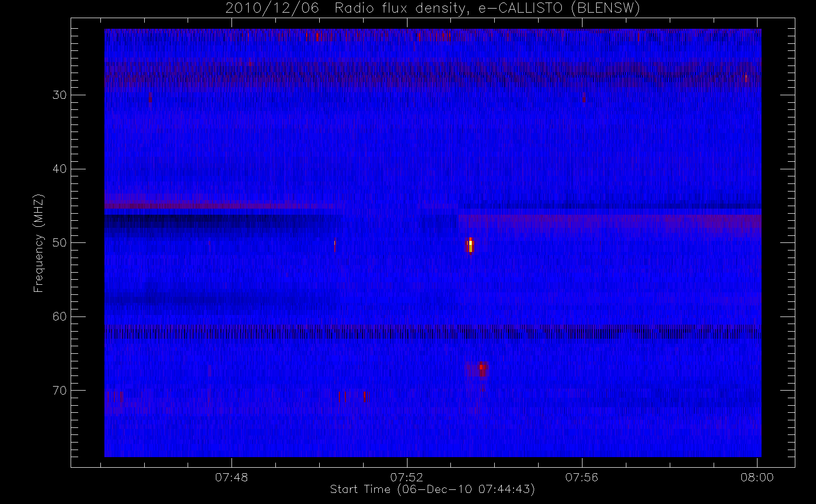Click the 70 frequency tick label
This screenshot has height=504, width=816.
[60, 391]
